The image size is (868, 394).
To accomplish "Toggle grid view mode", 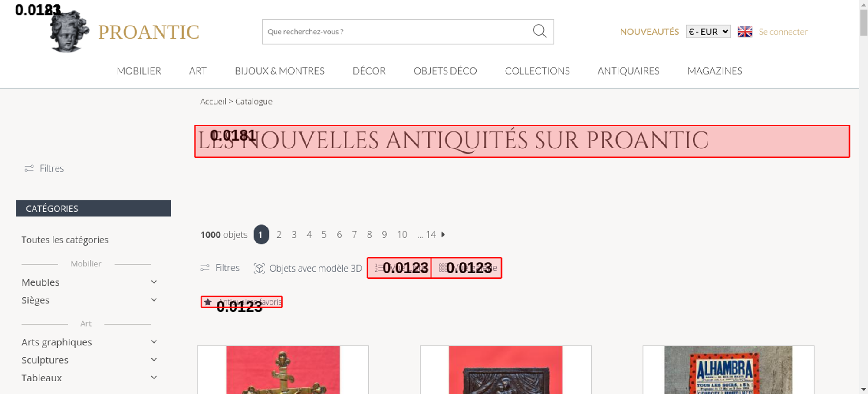I will [467, 268].
